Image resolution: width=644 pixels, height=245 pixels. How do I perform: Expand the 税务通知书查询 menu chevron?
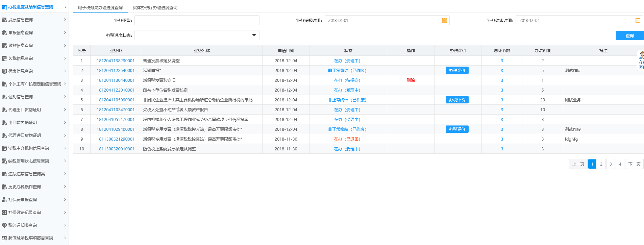tap(65, 225)
